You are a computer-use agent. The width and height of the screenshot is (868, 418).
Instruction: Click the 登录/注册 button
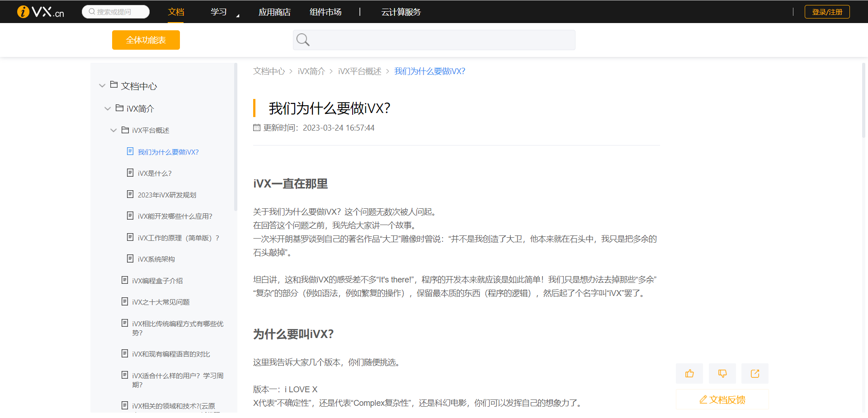point(827,12)
